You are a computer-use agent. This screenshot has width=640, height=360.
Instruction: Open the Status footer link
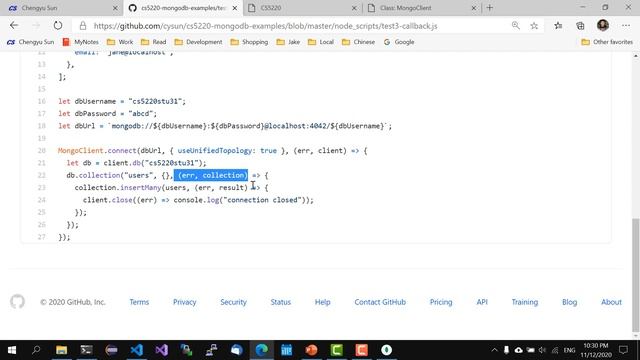coord(281,302)
